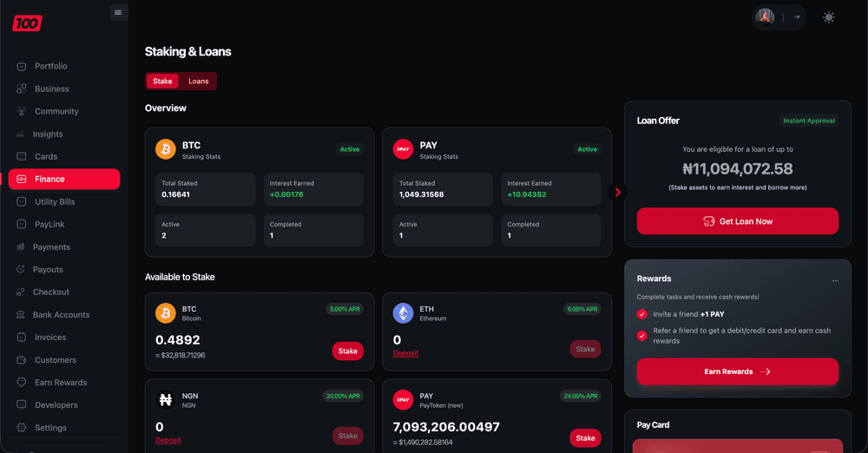Click the Invoices sidebar icon
This screenshot has width=868, height=453.
tap(22, 338)
